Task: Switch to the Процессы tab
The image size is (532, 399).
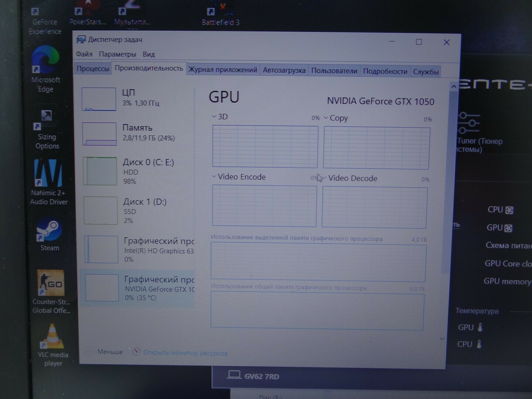Action: click(x=93, y=69)
